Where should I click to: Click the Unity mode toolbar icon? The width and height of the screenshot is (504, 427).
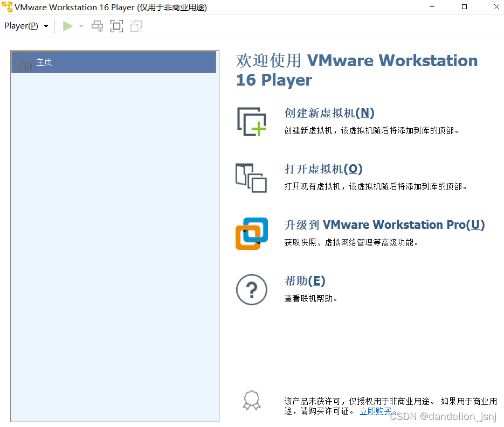[x=136, y=26]
